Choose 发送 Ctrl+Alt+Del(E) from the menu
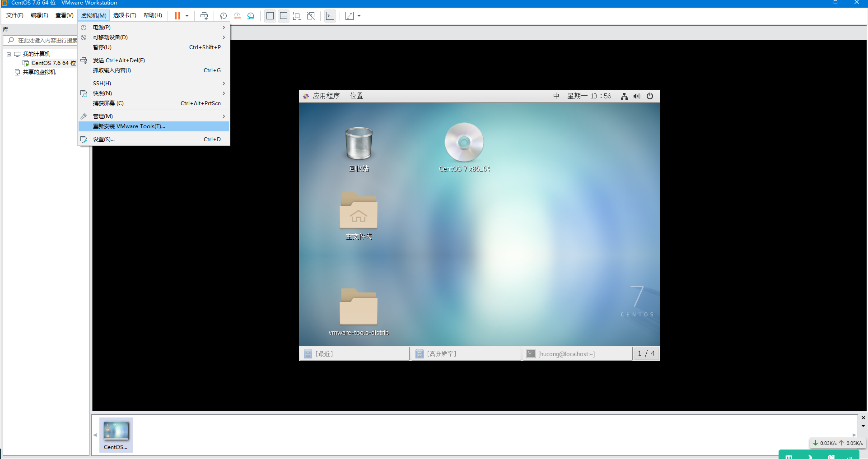This screenshot has width=868, height=459. [154, 60]
